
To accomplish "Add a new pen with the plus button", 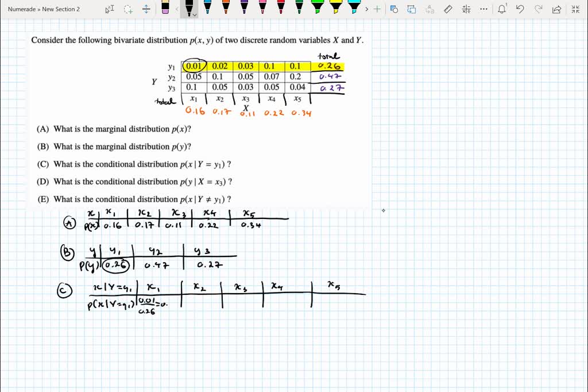I will 377,9.
